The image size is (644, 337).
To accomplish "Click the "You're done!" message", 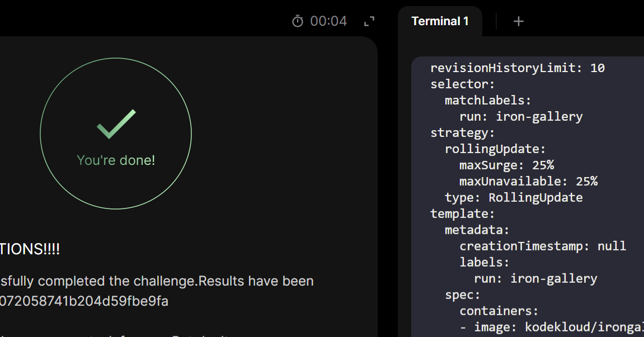I will (x=116, y=160).
